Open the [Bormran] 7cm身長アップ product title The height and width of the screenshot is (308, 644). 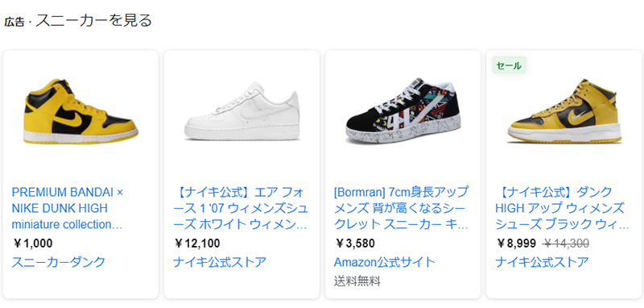(x=401, y=209)
